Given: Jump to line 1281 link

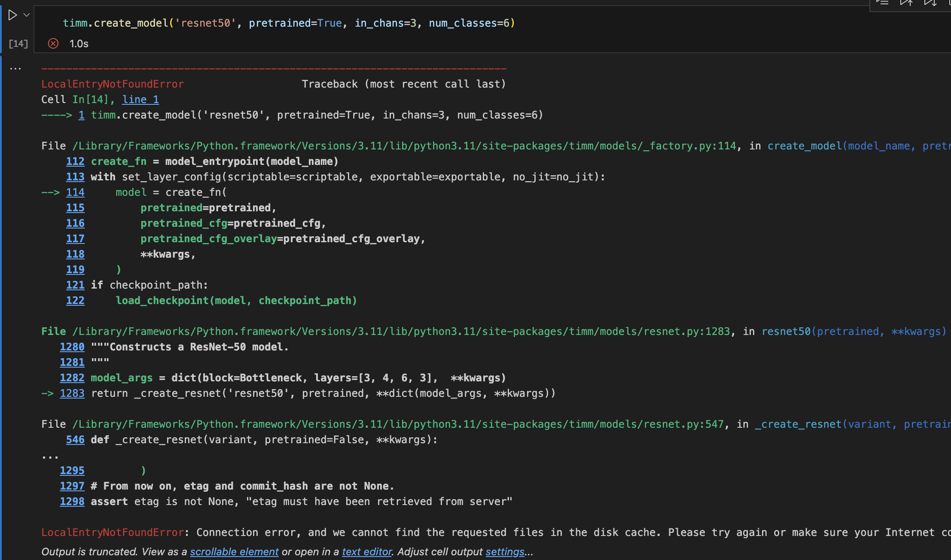Looking at the screenshot, I should (72, 362).
